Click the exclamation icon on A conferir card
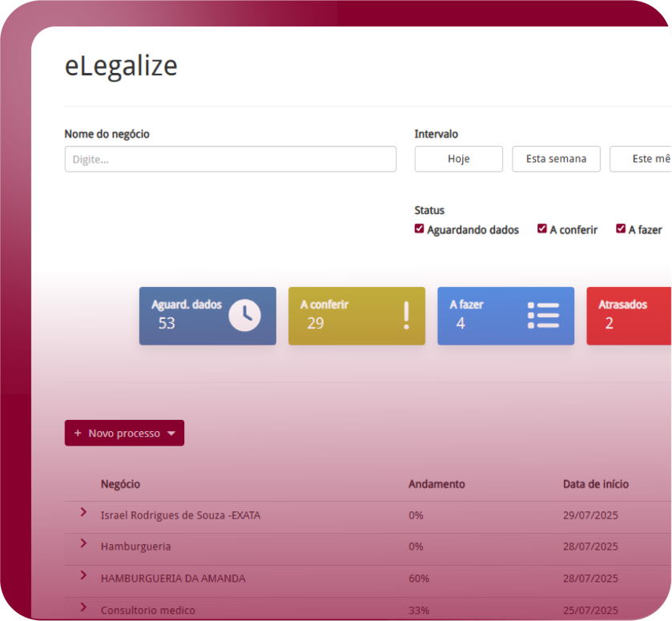672x621 pixels. tap(406, 316)
